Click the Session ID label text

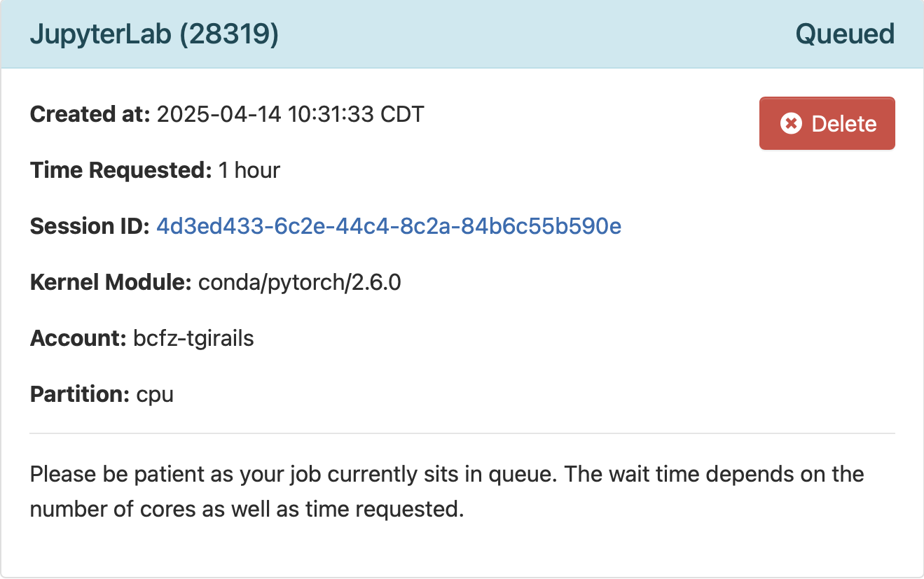[x=90, y=226]
